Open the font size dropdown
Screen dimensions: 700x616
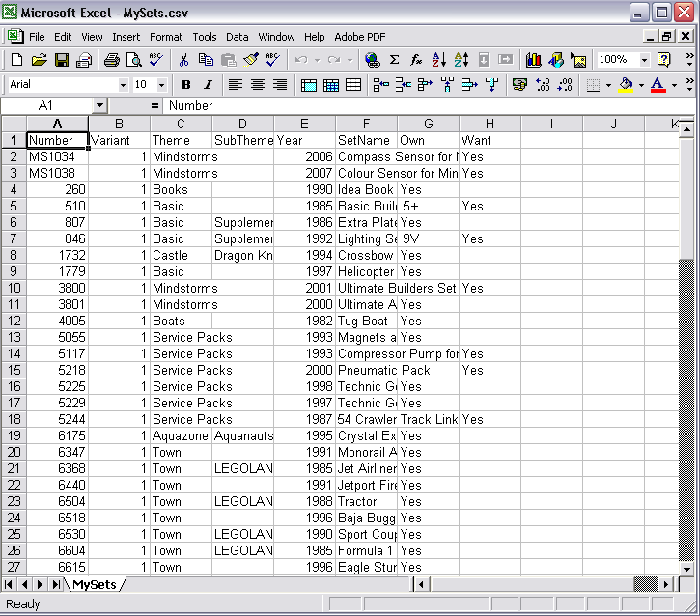click(161, 85)
